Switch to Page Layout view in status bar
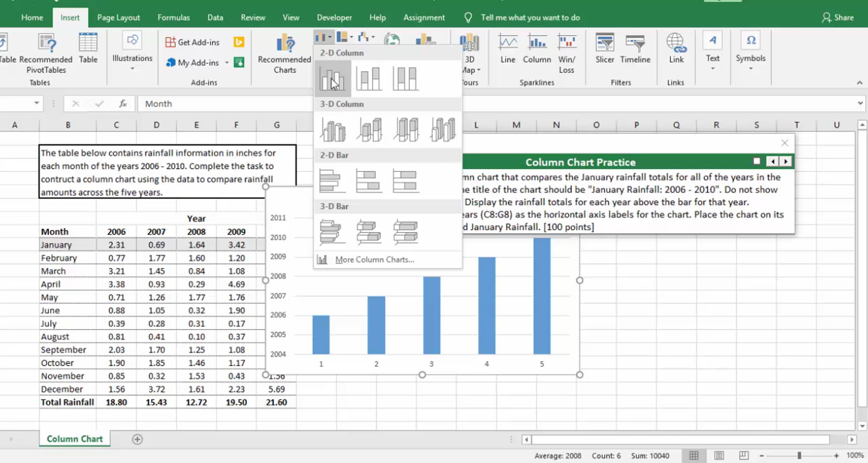The width and height of the screenshot is (868, 463). (x=719, y=455)
